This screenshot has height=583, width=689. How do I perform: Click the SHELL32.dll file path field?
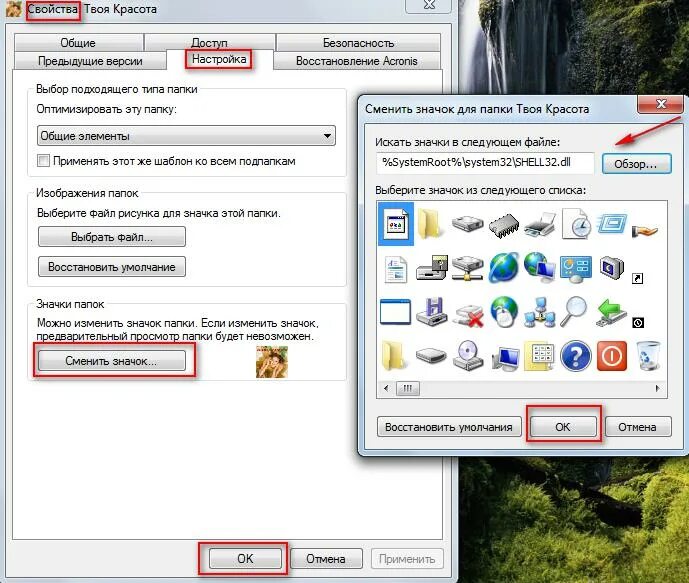pos(485,162)
